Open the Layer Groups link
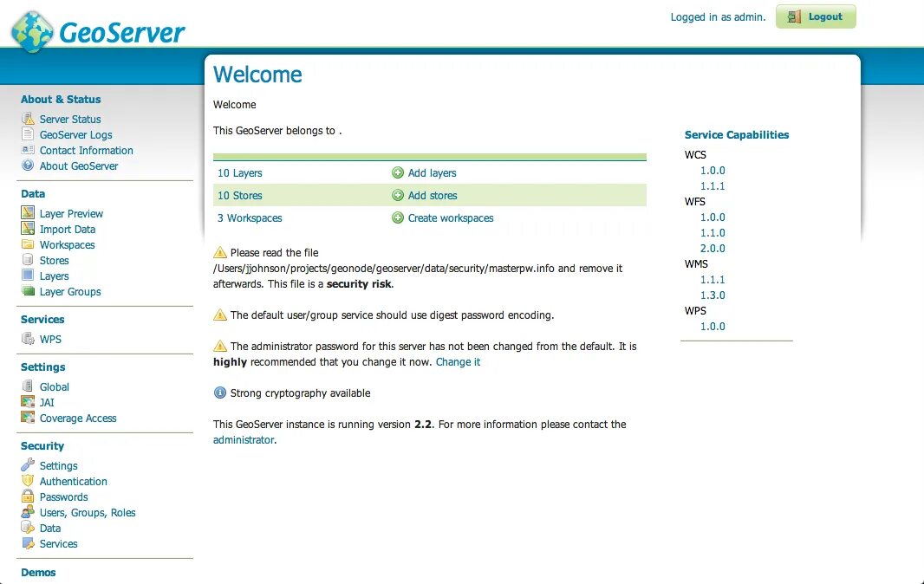The width and height of the screenshot is (924, 584). coord(70,292)
